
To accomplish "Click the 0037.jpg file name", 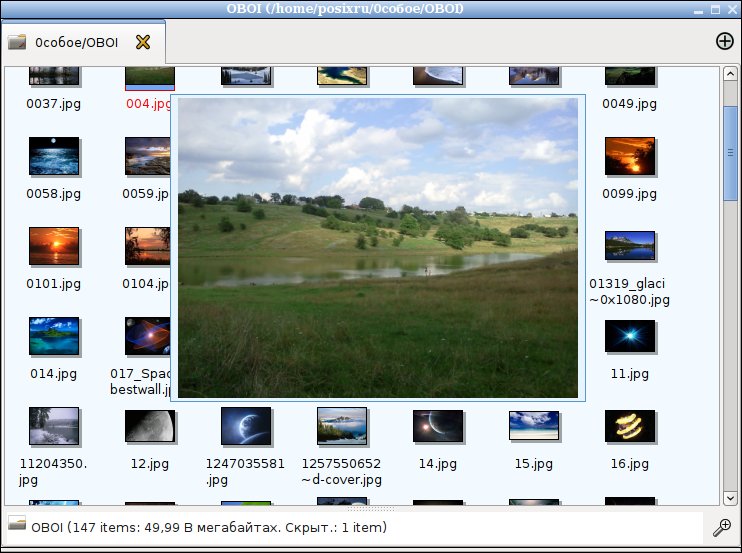I will (53, 104).
